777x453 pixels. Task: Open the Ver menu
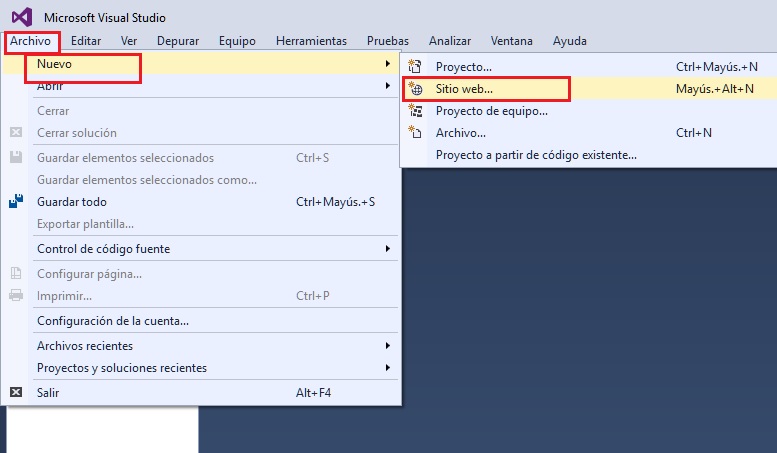129,41
